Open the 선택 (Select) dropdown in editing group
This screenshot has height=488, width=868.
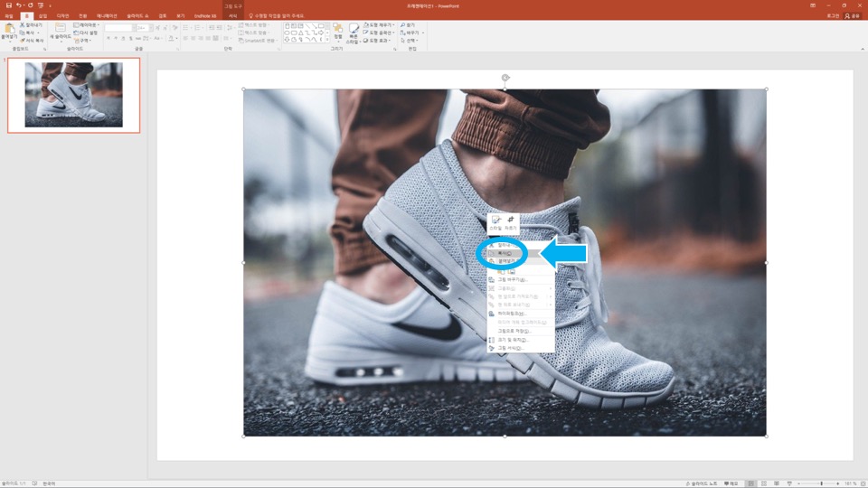[410, 41]
